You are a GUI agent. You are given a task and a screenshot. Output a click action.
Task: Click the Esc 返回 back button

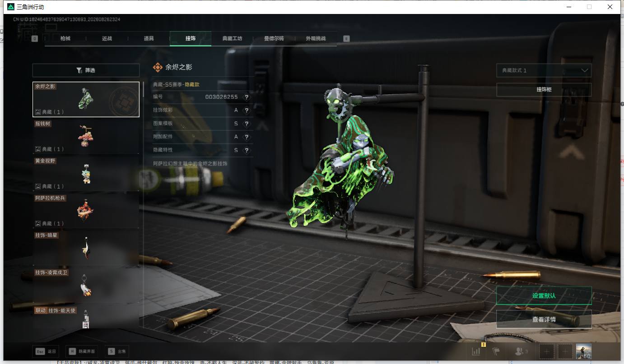click(x=46, y=351)
